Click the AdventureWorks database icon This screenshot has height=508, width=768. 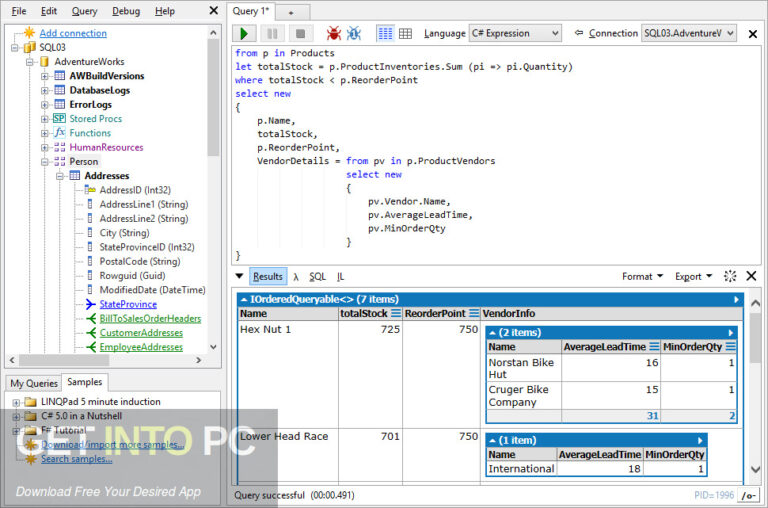tap(44, 61)
